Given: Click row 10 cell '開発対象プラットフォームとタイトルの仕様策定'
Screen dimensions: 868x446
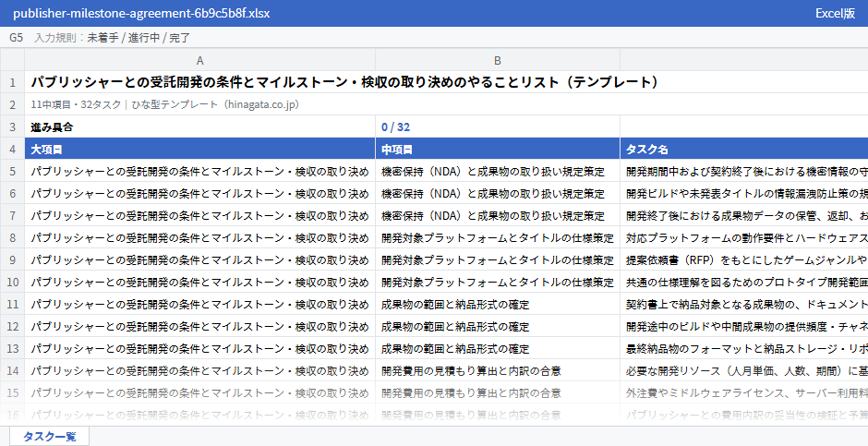Looking at the screenshot, I should coord(498,282).
